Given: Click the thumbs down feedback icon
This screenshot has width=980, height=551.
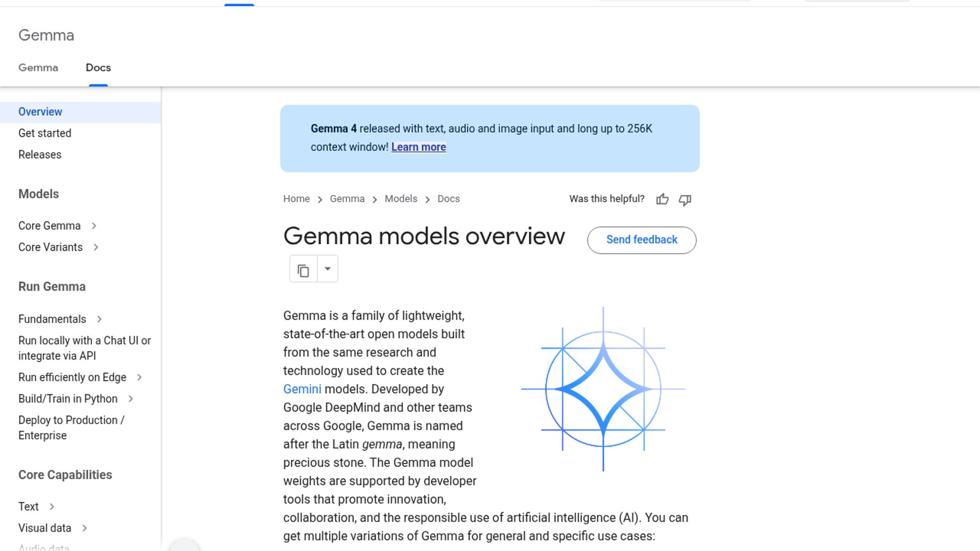Looking at the screenshot, I should (684, 200).
